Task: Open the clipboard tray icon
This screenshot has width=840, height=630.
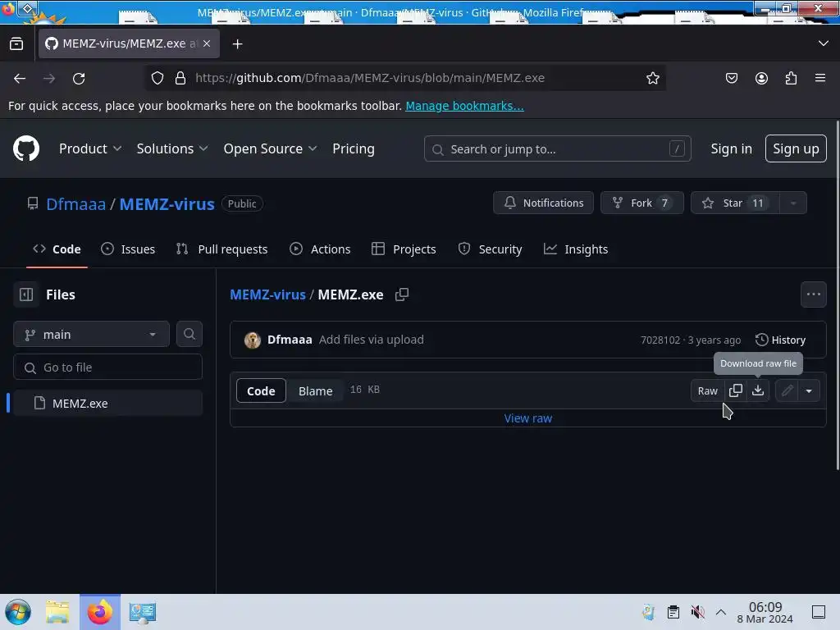Action: point(673,612)
